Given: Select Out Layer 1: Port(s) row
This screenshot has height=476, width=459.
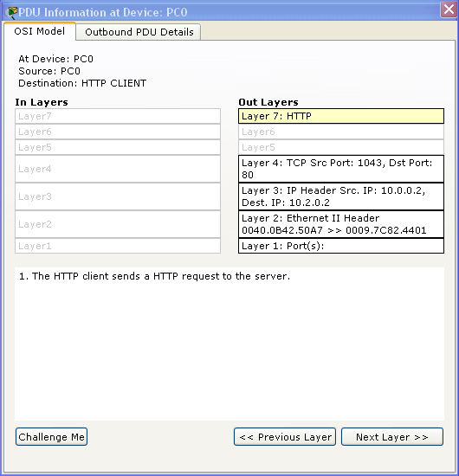Looking at the screenshot, I should [341, 246].
